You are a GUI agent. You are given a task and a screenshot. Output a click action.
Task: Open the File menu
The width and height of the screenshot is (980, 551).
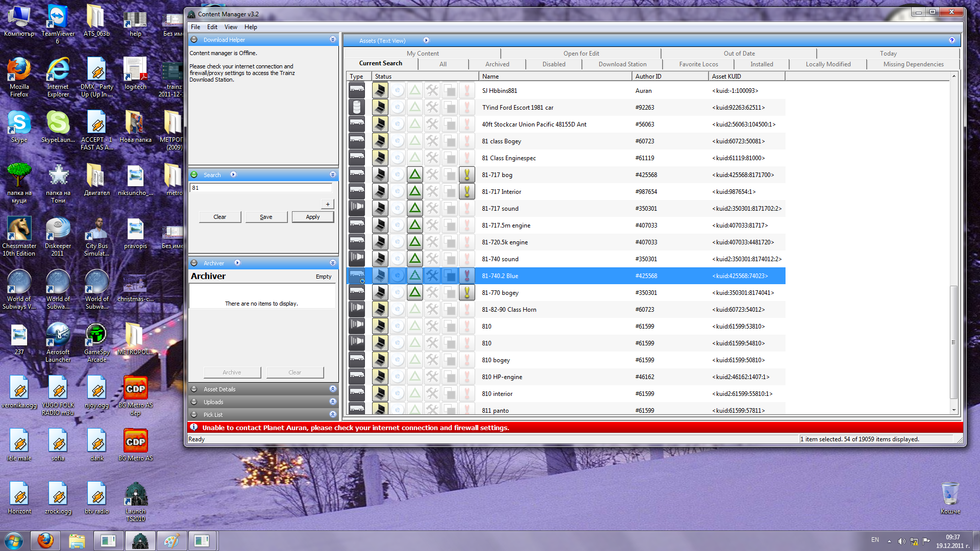195,27
